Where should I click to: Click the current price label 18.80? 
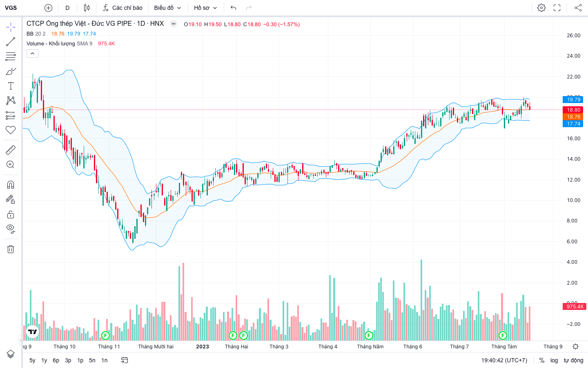(573, 110)
